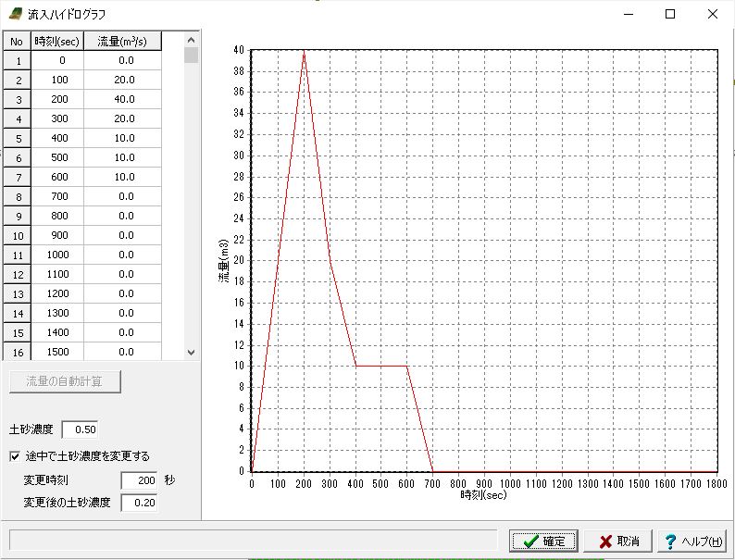Image resolution: width=735 pixels, height=560 pixels.
Task: Click the time cell with value 0
Action: (57, 60)
